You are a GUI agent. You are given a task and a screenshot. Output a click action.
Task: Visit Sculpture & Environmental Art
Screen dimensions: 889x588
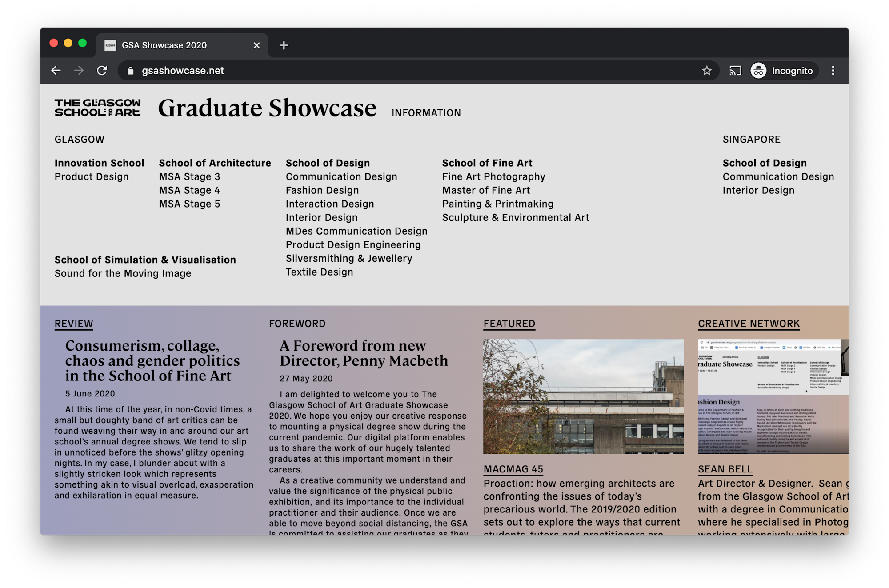click(x=516, y=218)
